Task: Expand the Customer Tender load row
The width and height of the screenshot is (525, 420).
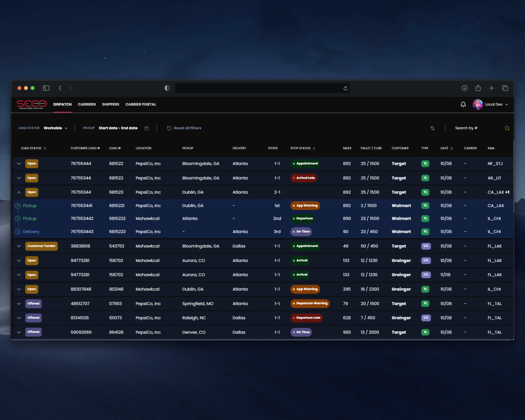Action: pos(19,246)
